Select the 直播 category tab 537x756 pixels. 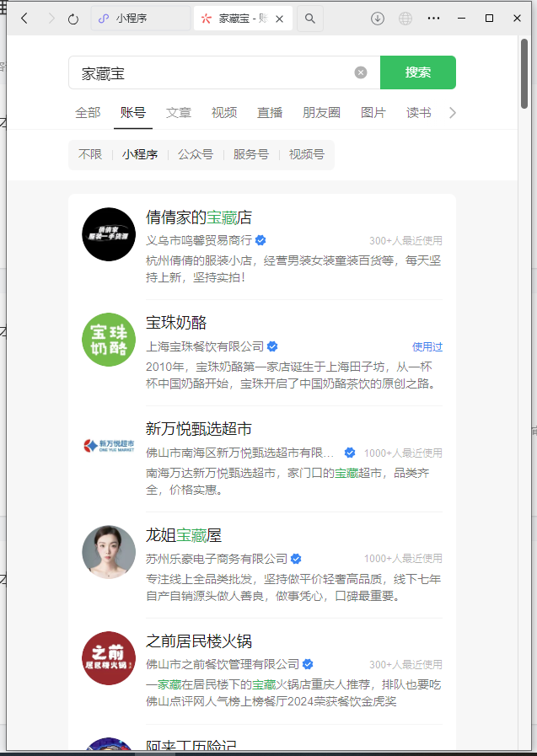[270, 113]
